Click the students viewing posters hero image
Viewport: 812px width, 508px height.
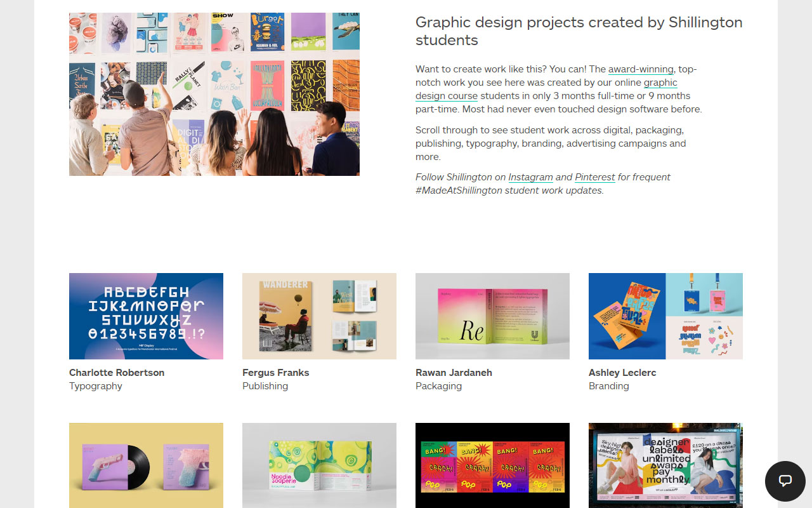[214, 94]
